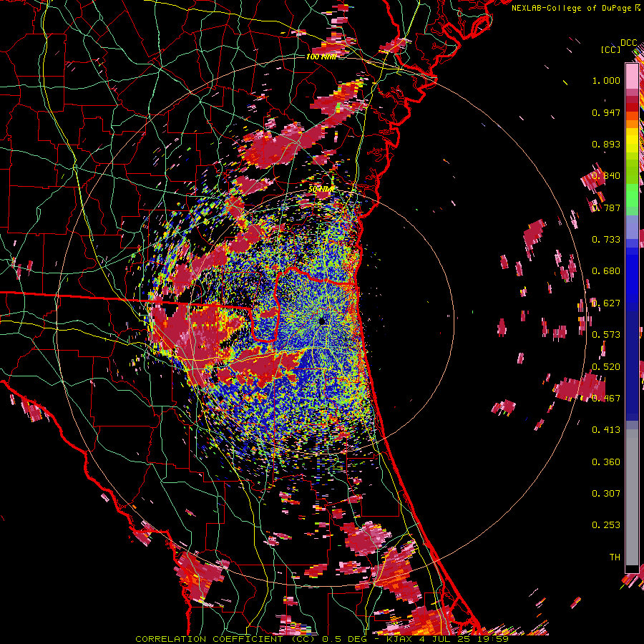Click the 50 NMI range ring label

(x=321, y=189)
